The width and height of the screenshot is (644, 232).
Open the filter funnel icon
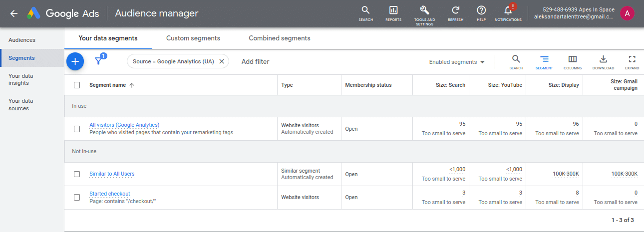pos(99,61)
